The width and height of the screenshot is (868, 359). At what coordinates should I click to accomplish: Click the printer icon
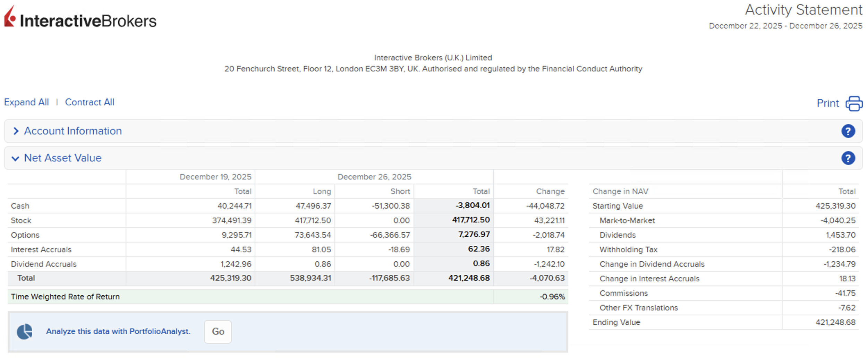tap(854, 103)
